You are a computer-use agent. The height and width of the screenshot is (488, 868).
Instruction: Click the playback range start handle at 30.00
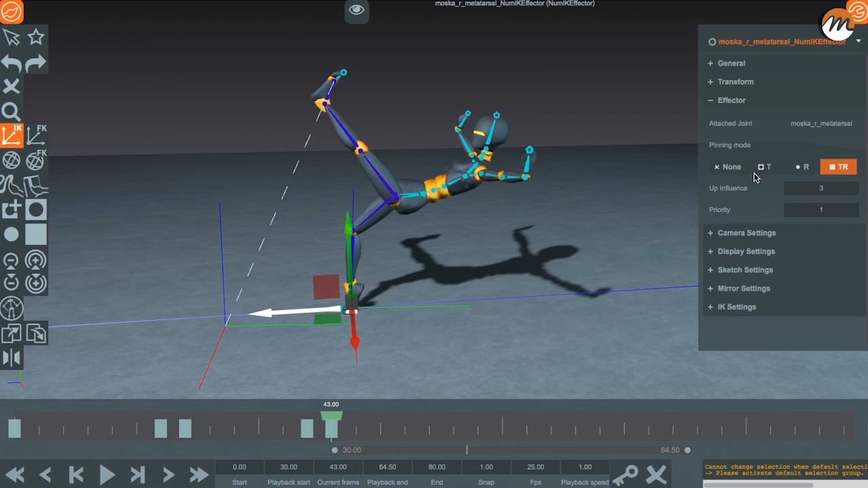point(334,450)
